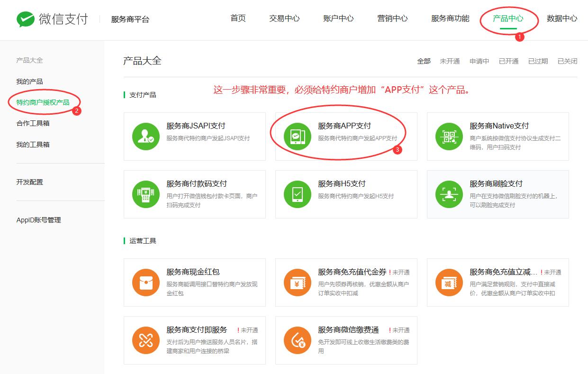This screenshot has width=588, height=374.
Task: Click the 服务商微信缴费通 product title
Action: 348,330
